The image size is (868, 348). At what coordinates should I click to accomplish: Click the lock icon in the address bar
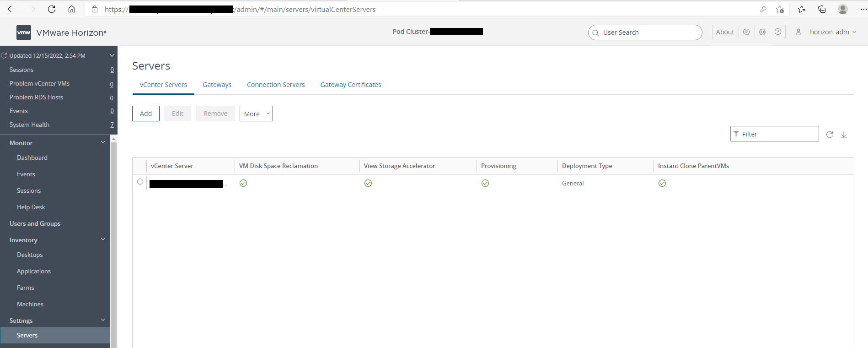click(95, 9)
